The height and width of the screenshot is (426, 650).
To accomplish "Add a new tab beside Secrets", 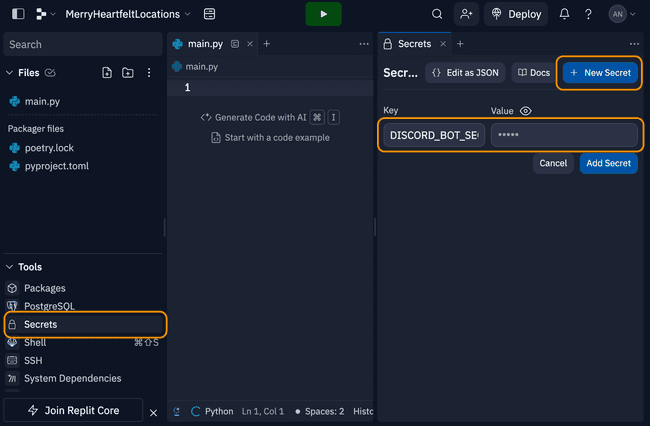I will [460, 44].
